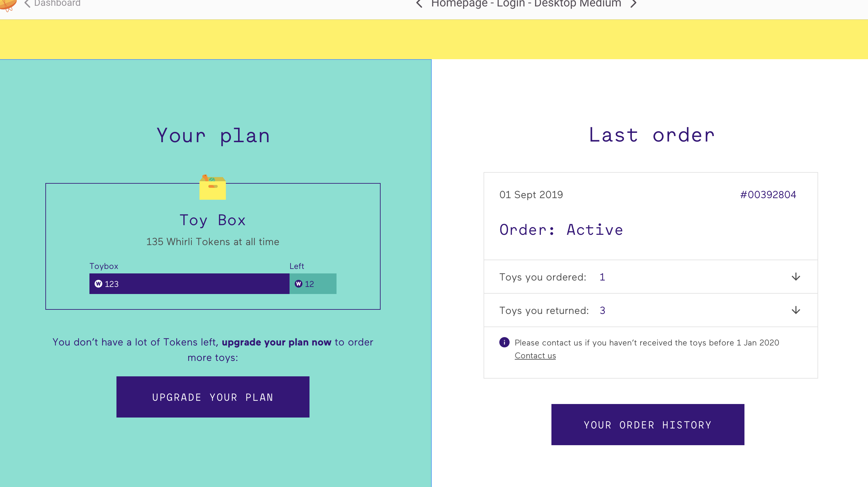868x487 pixels.
Task: Open the Dashboard breadcrumb label
Action: (57, 4)
